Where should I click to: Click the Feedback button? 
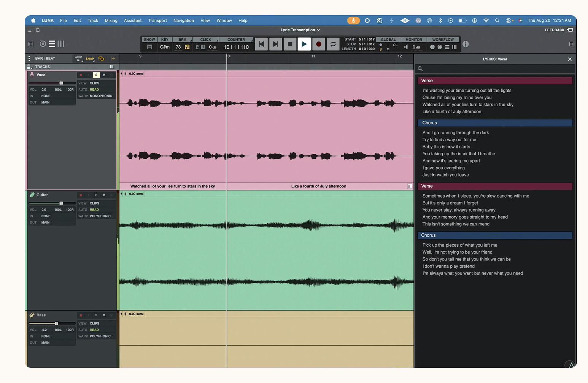559,30
